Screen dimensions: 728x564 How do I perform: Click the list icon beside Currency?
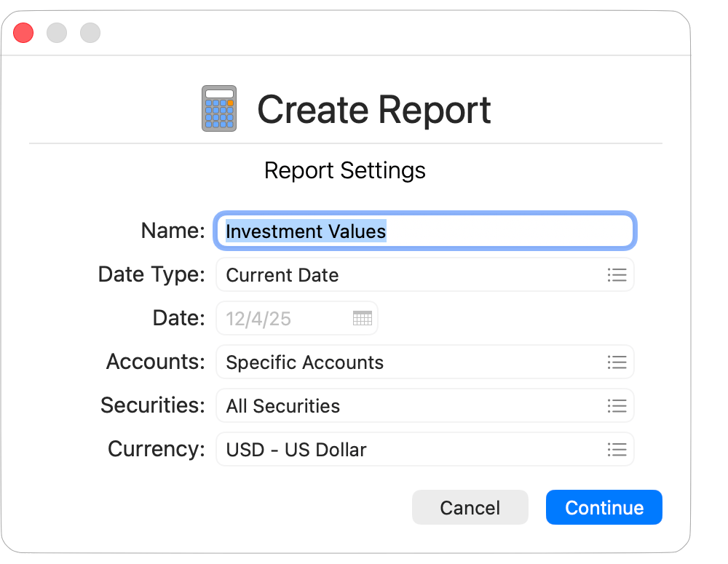617,449
